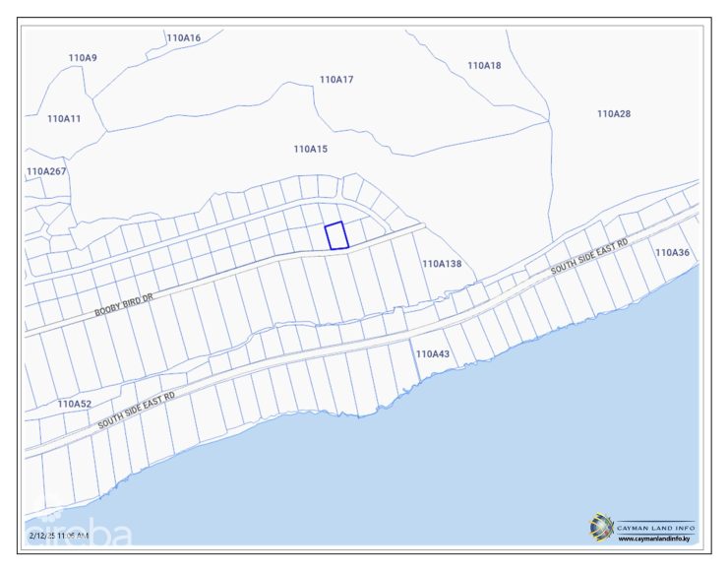The height and width of the screenshot is (571, 728).
Task: Select parcel label 110A28
Action: pos(614,114)
